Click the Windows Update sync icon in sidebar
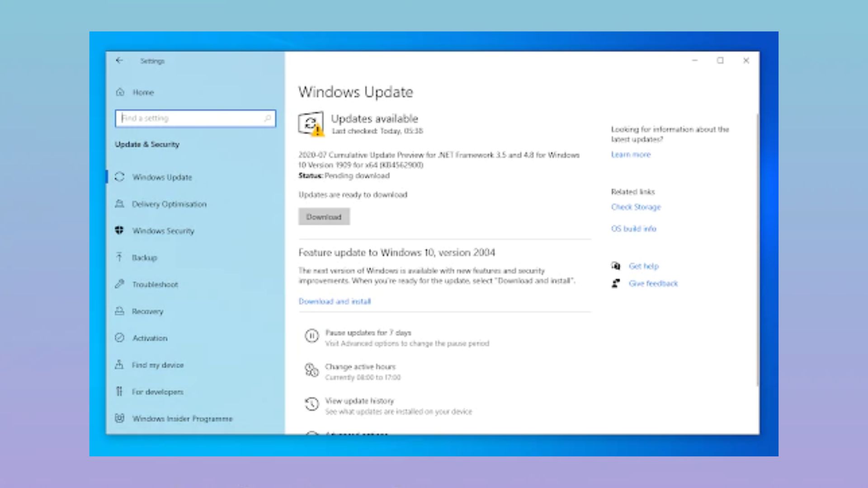The image size is (868, 488). point(119,177)
